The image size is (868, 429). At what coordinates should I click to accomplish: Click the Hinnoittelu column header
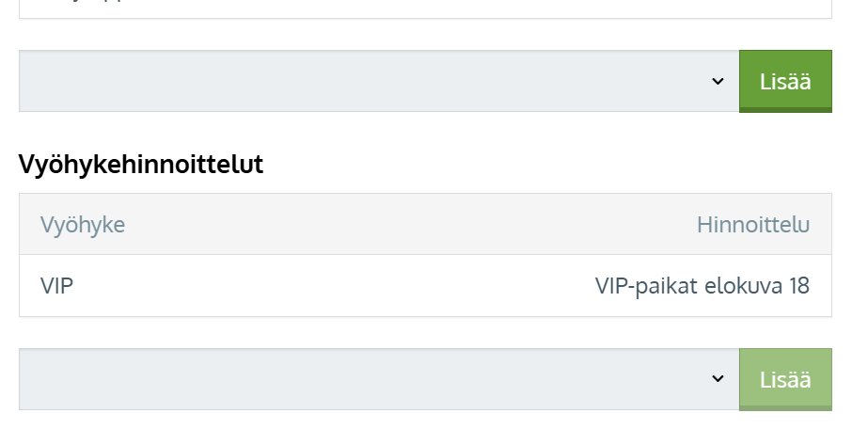(x=752, y=225)
